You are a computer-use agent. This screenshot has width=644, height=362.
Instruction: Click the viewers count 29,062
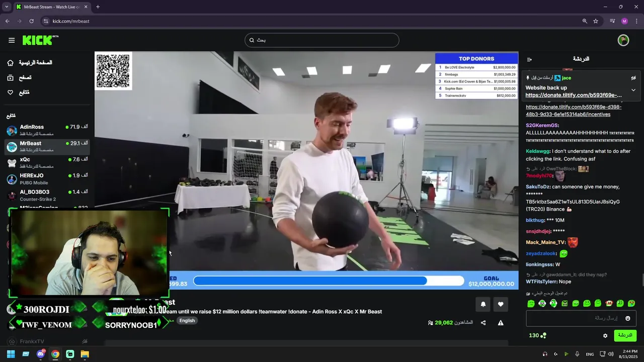(444, 323)
